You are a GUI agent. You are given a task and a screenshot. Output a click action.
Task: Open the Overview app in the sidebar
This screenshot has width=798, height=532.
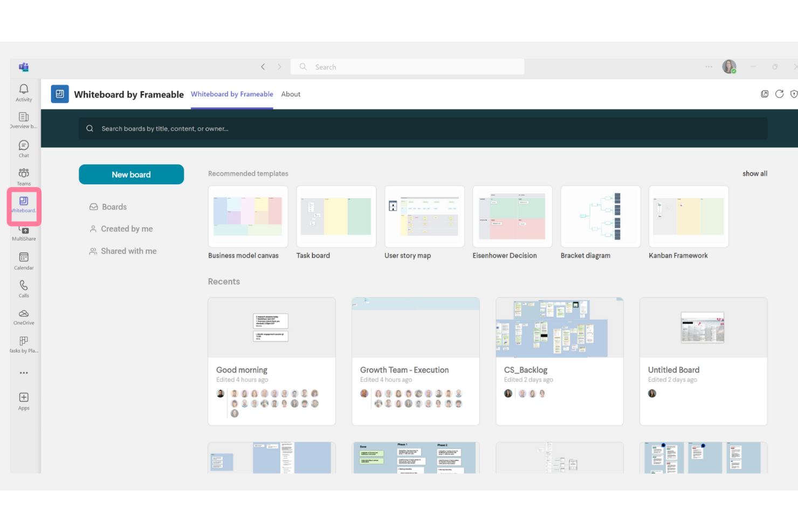pos(24,120)
